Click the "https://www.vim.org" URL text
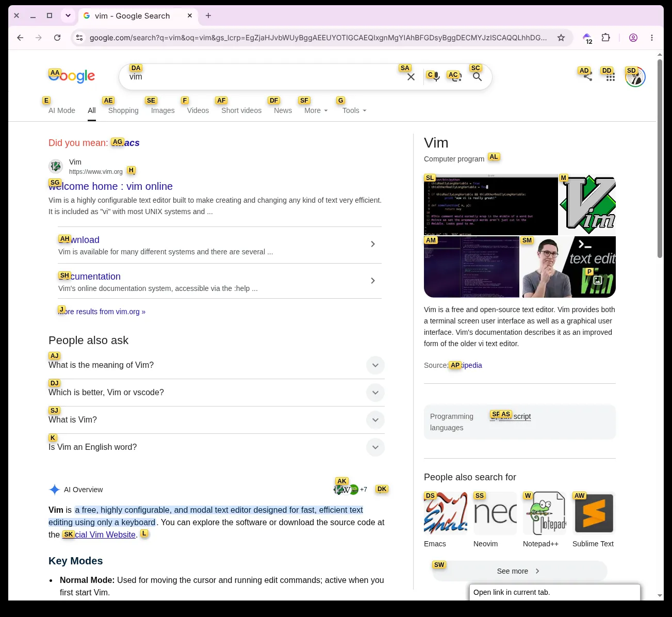The image size is (672, 617). point(96,172)
